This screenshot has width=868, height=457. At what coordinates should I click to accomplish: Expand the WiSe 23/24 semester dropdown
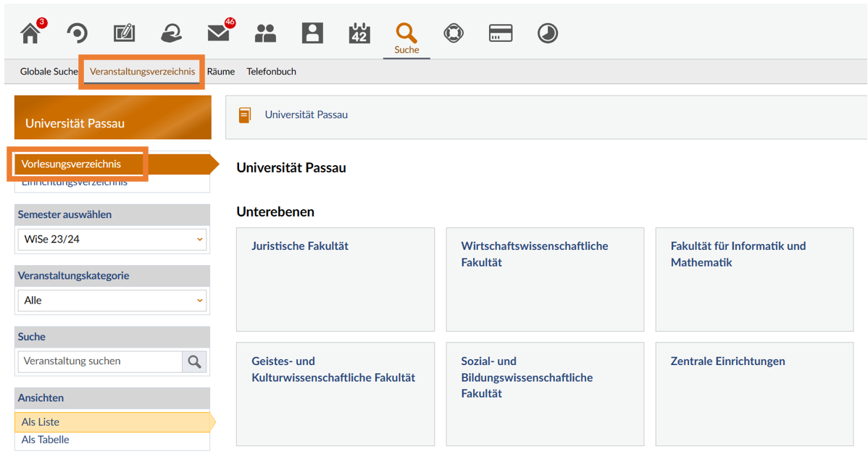tap(112, 240)
